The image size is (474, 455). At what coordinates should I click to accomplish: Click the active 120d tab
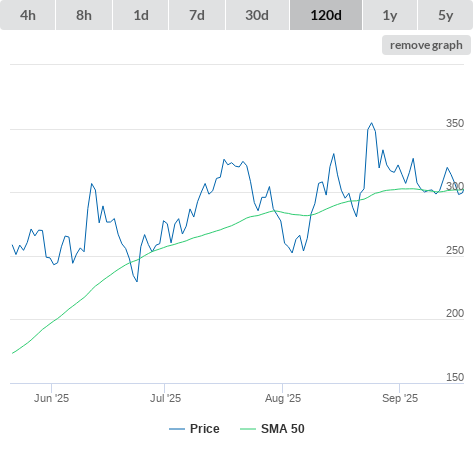(326, 15)
